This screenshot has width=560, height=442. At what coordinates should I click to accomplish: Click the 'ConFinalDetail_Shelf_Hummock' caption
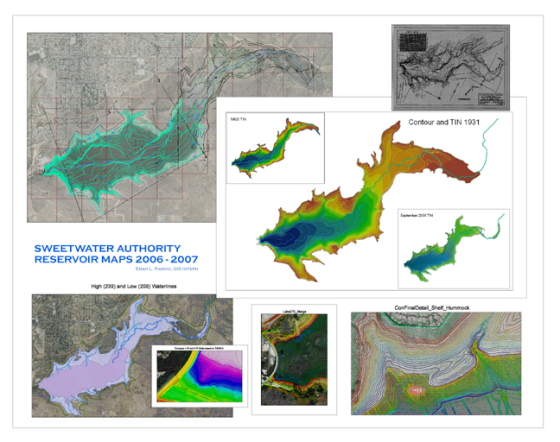click(x=432, y=308)
